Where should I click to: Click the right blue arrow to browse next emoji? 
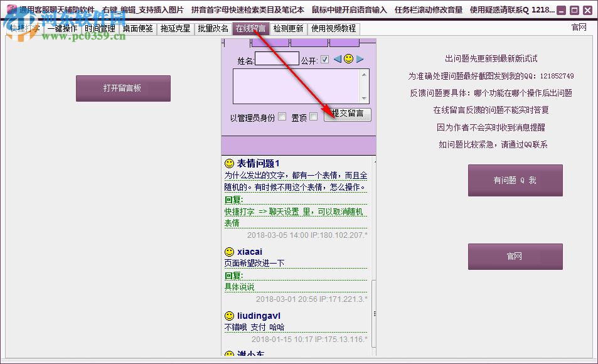point(360,59)
